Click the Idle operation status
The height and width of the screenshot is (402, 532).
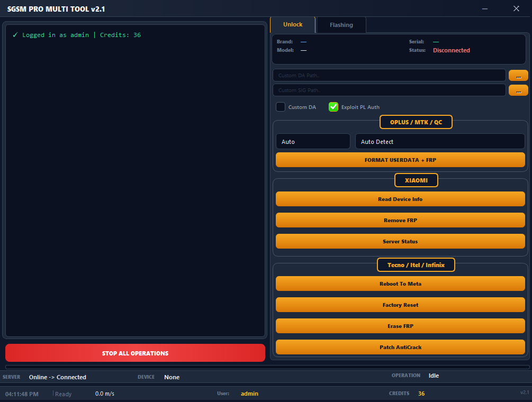tap(434, 376)
